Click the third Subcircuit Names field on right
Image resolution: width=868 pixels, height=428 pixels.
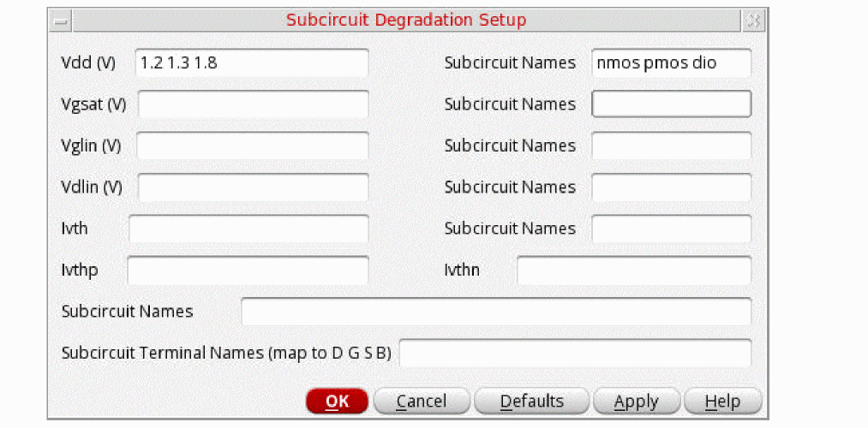tap(671, 146)
